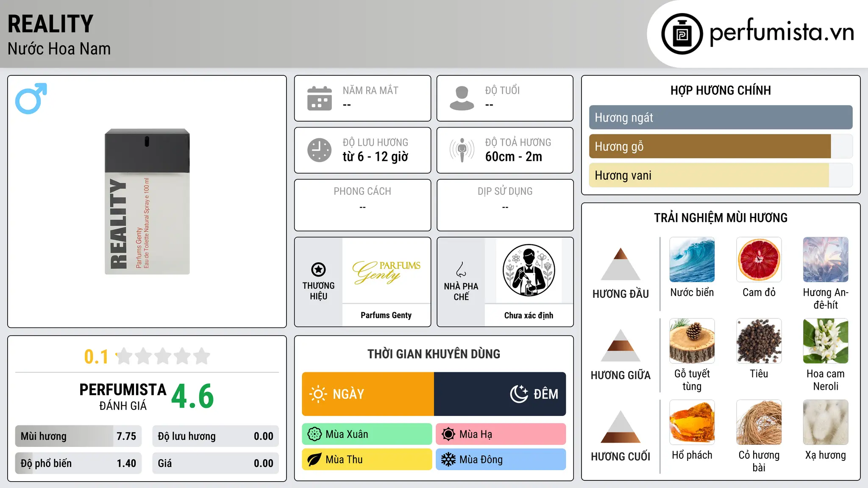The width and height of the screenshot is (868, 488).
Task: Click the Hương giữa pyramid icon
Action: click(620, 345)
